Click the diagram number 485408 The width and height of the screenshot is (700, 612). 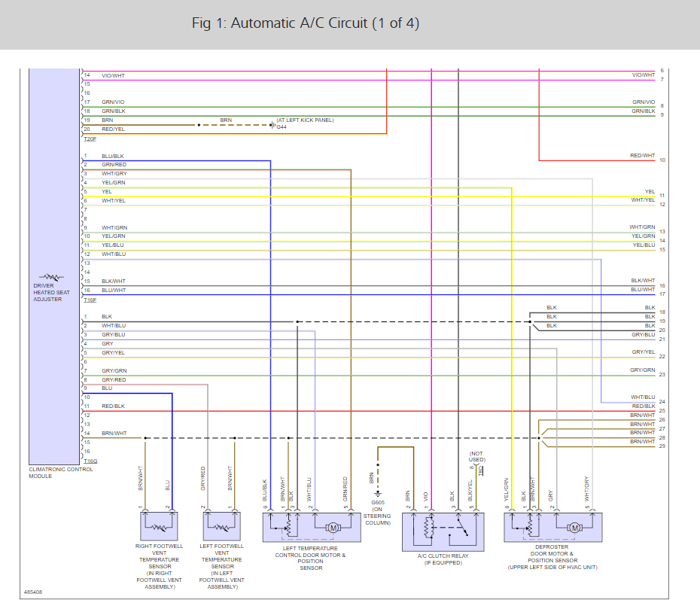click(x=33, y=592)
